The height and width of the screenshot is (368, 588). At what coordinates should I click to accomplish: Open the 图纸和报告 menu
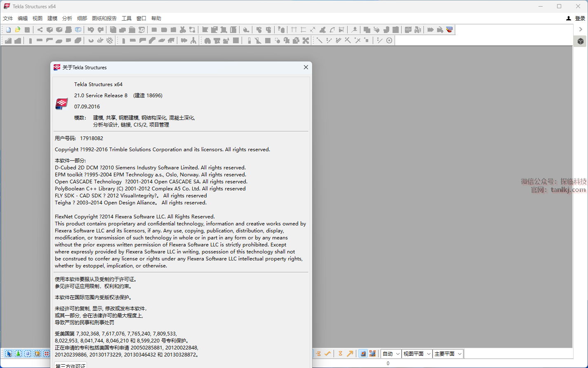104,19
